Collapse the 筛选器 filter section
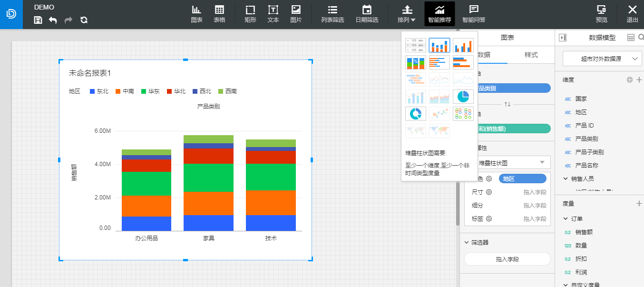The height and width of the screenshot is (287, 644). pyautogui.click(x=467, y=242)
